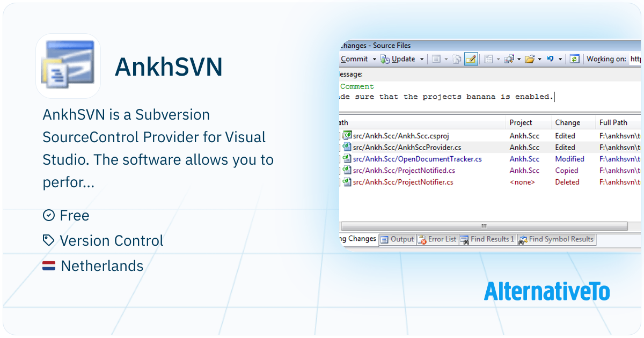Click the open folder toolbar icon
Viewport: 644px width, 338px height.
pyautogui.click(x=530, y=60)
